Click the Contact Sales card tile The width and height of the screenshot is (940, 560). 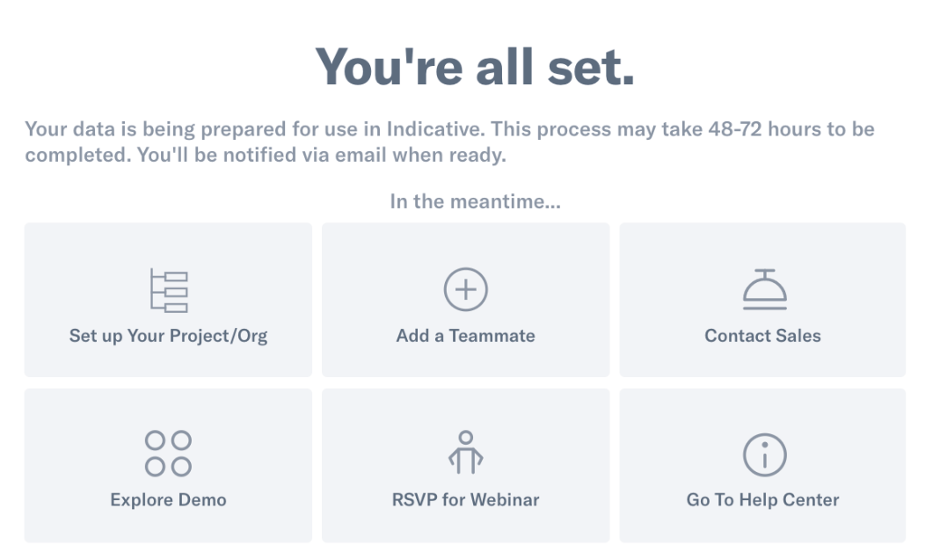(x=762, y=300)
